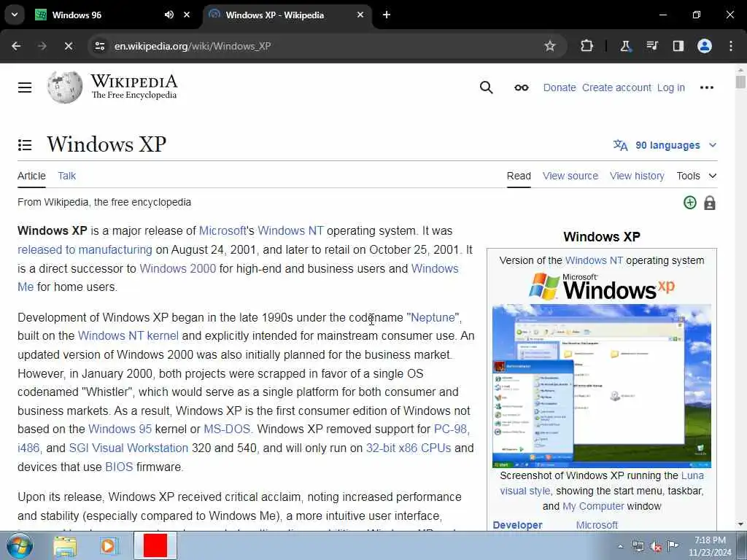Screen dimensions: 747x560
Task: Expand the Tools dropdown
Action: pyautogui.click(x=697, y=176)
